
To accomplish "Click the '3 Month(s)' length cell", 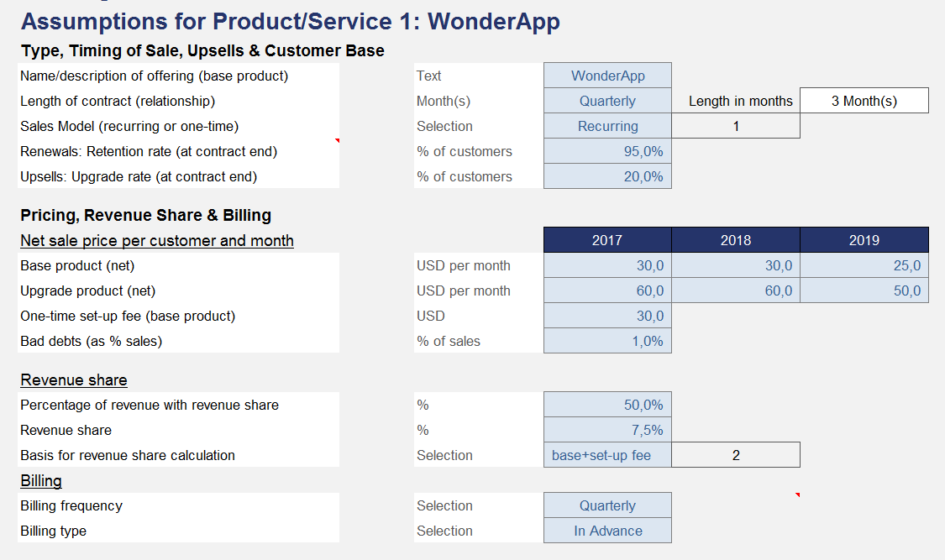I will [864, 101].
